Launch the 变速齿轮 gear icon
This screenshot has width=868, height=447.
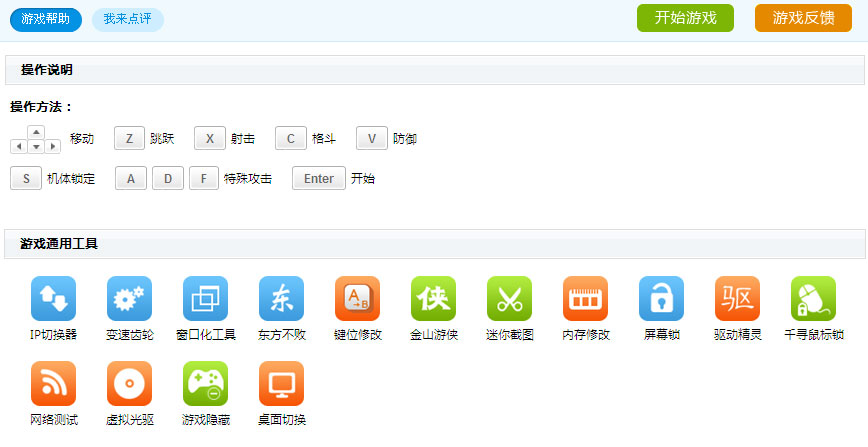[x=129, y=299]
